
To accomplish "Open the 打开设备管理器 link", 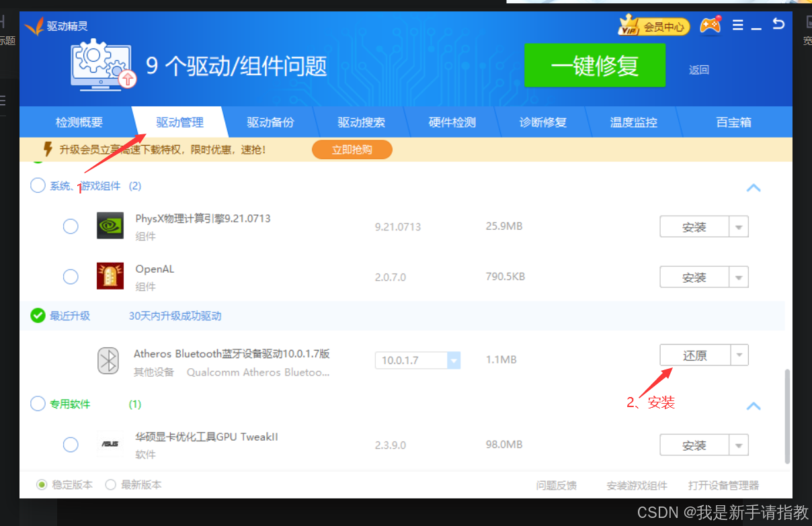I will click(723, 485).
